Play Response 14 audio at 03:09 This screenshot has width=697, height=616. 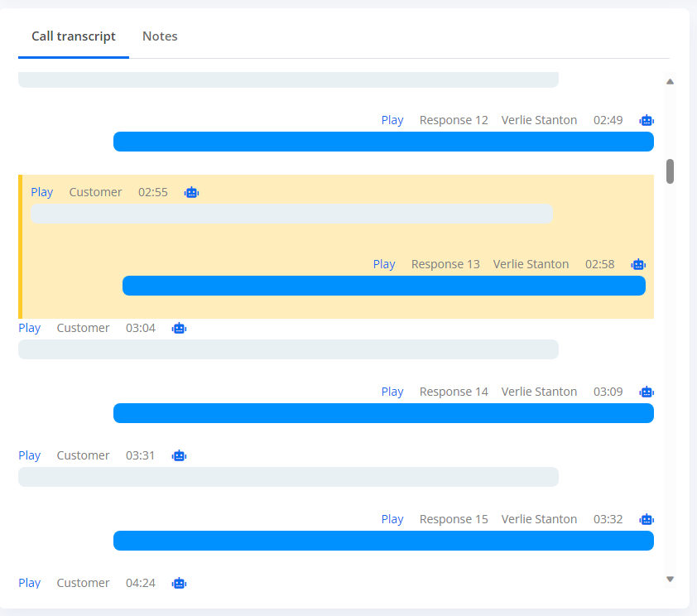pos(392,392)
